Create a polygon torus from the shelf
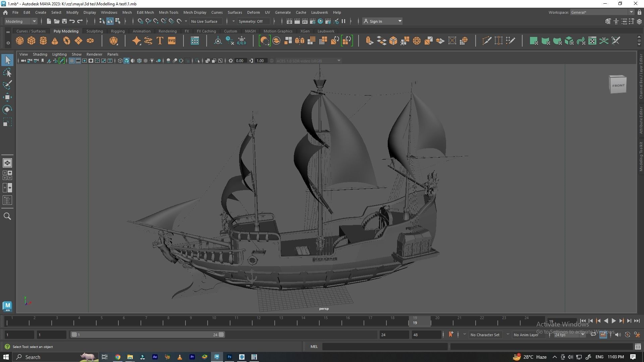 click(x=67, y=41)
